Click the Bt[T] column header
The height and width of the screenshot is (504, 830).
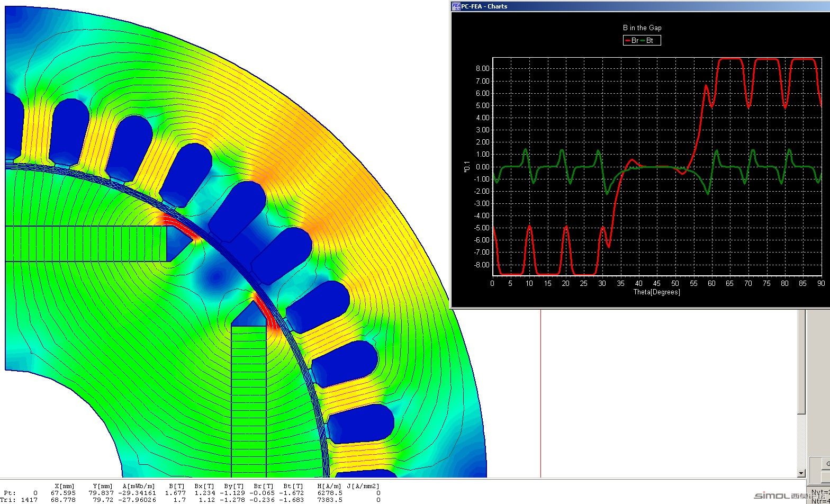pos(293,486)
